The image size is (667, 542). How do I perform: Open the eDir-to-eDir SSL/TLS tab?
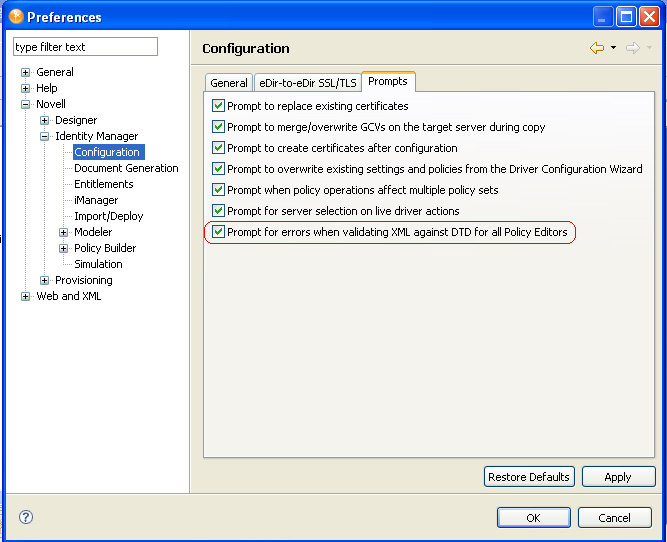pos(308,83)
